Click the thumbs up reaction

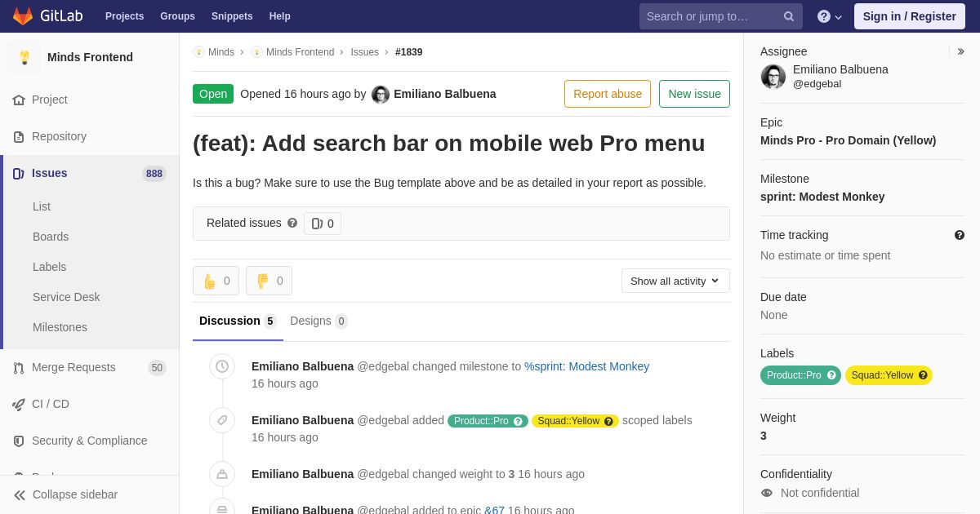216,281
